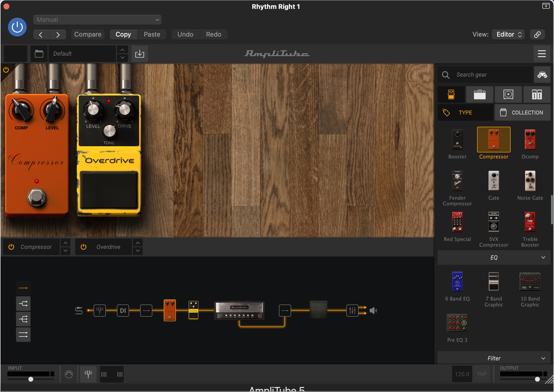Select the 7 Band Graphic pedal
This screenshot has height=392, width=554.
click(x=494, y=282)
